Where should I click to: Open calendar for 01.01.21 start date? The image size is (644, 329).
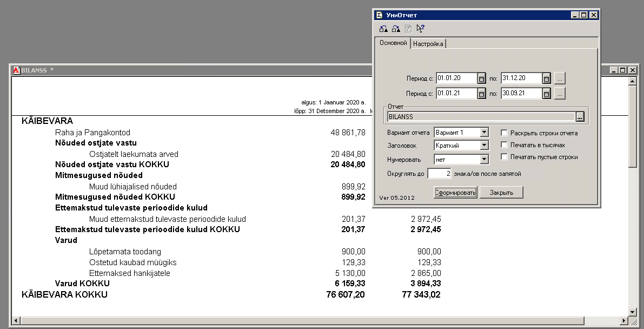pos(481,94)
